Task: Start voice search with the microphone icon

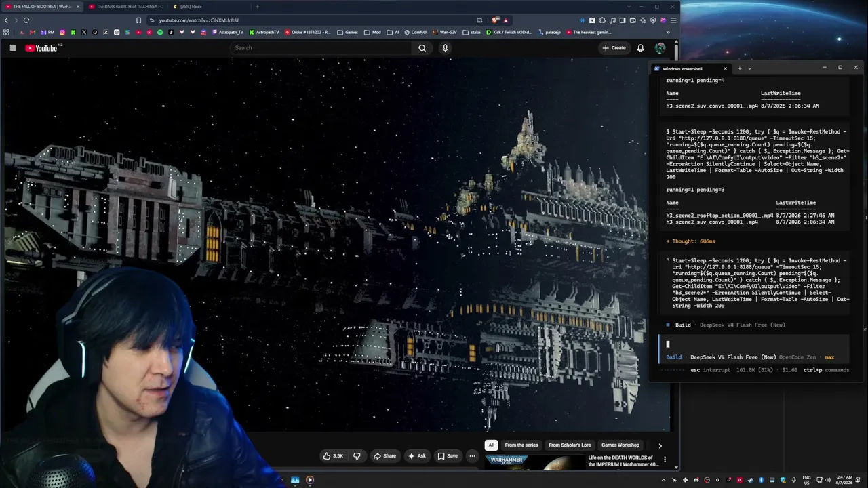Action: [445, 48]
